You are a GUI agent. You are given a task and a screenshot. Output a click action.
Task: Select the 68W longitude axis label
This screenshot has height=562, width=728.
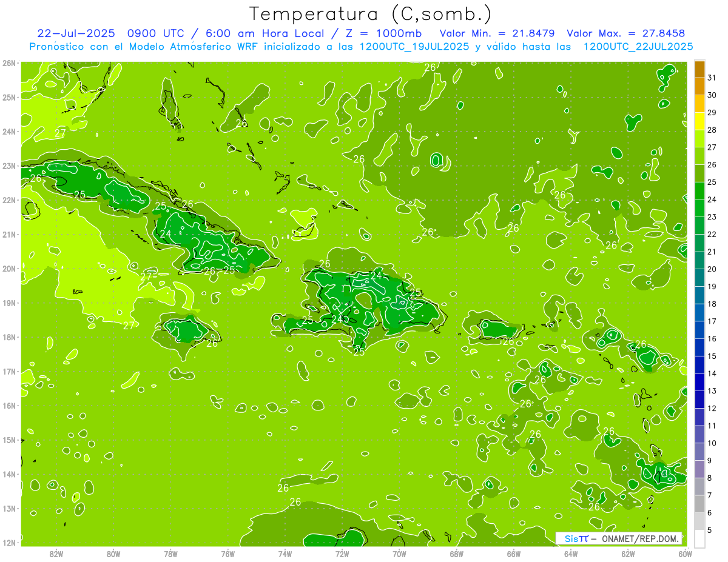pyautogui.click(x=456, y=553)
